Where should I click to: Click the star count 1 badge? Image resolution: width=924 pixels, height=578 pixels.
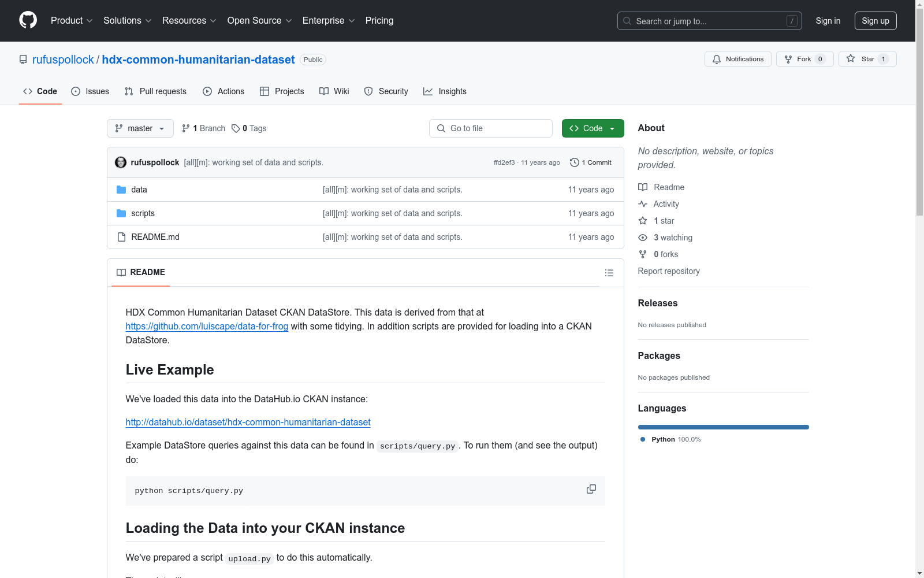click(x=883, y=59)
